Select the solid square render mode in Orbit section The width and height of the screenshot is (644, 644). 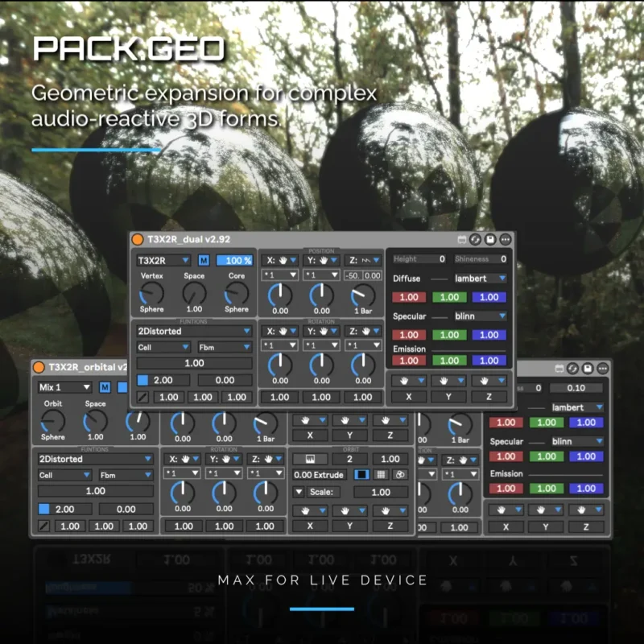coord(361,475)
